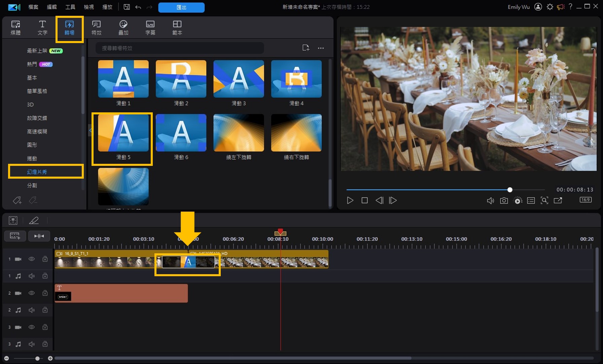Lock video track 1

click(45, 259)
